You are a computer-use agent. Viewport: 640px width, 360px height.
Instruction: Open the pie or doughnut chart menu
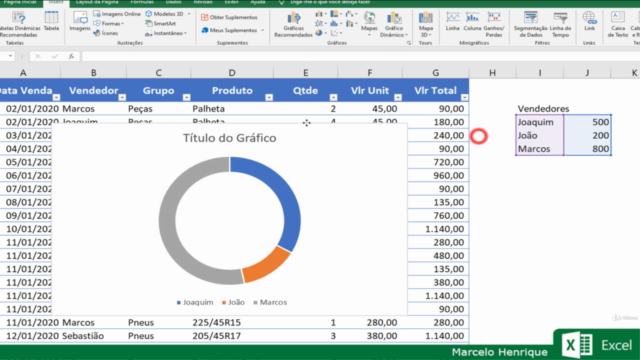tap(320, 33)
